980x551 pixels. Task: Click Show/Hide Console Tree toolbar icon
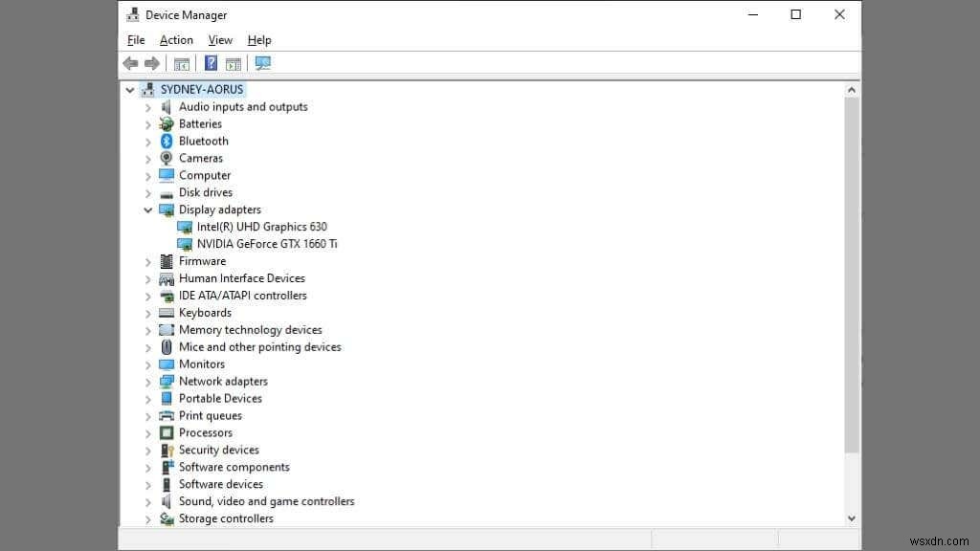tap(181, 64)
